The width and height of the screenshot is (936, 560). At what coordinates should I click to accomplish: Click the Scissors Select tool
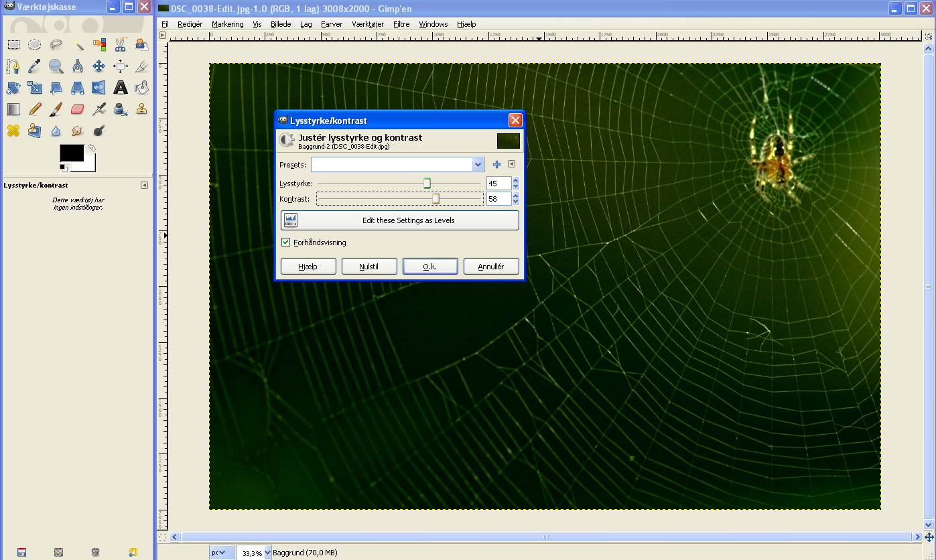click(x=121, y=45)
